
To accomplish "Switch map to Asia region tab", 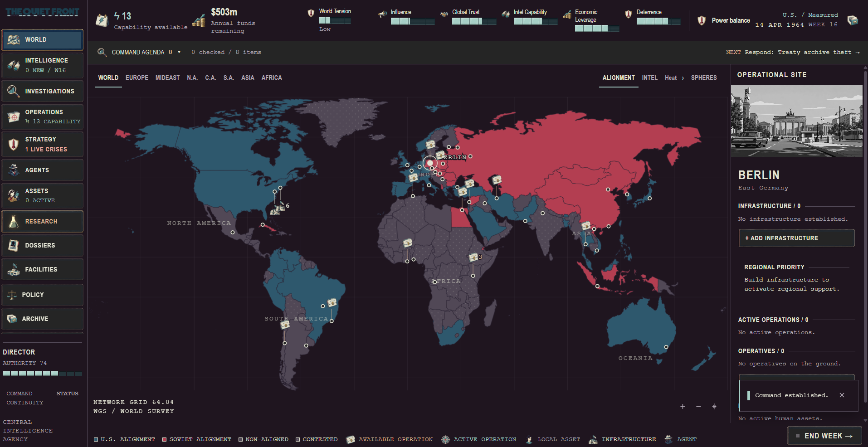I will pyautogui.click(x=248, y=78).
